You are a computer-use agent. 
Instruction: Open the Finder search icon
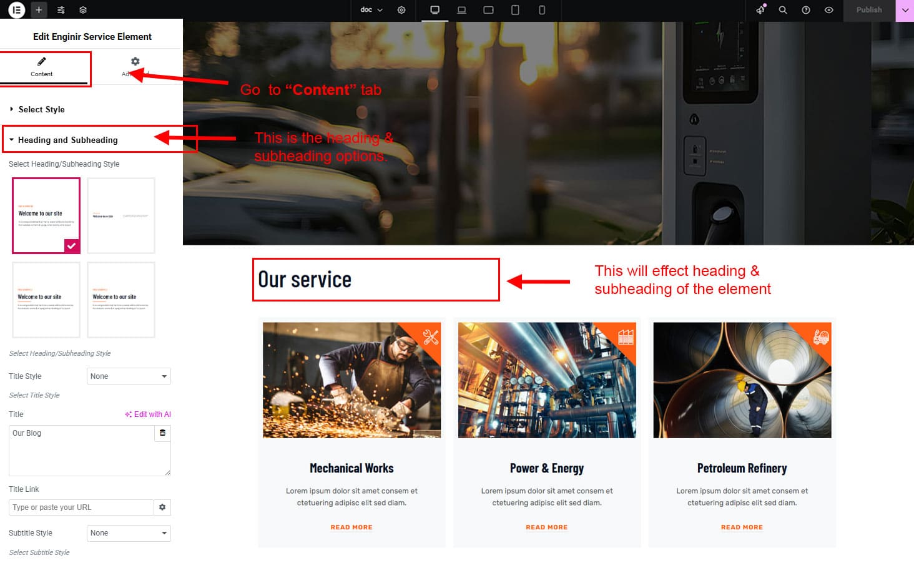click(783, 10)
